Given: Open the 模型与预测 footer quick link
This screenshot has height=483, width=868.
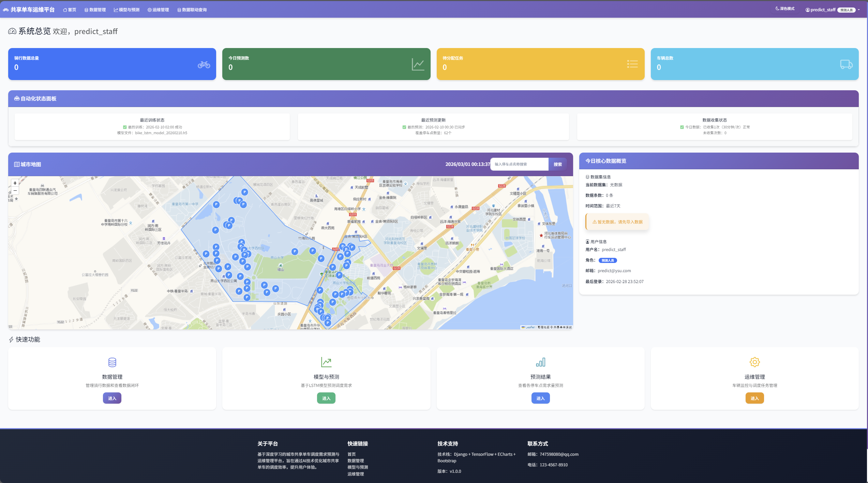Looking at the screenshot, I should point(358,467).
